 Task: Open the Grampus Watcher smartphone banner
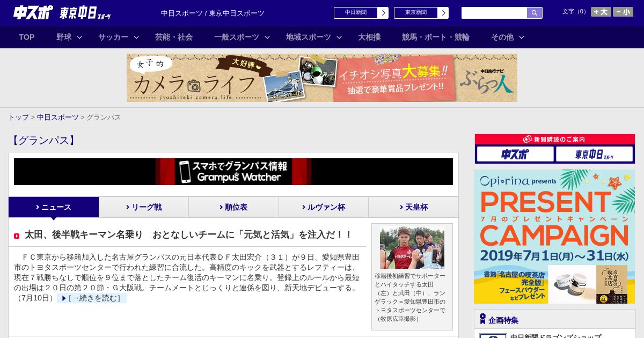pyautogui.click(x=233, y=172)
